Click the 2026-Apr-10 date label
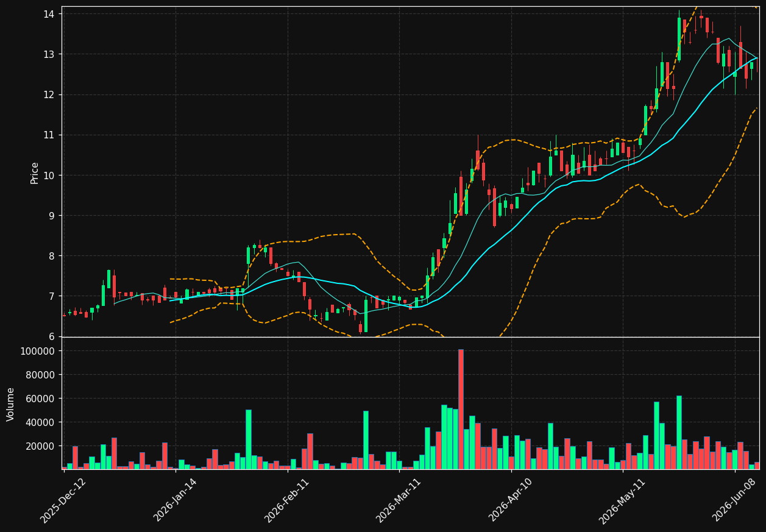766x532 pixels. pos(511,500)
